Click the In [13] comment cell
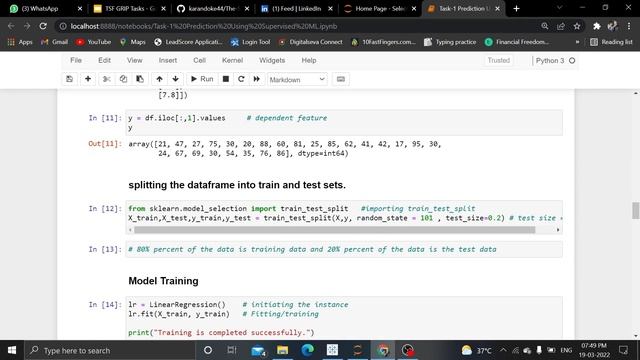Screen dimensions: 640x360 [344, 249]
